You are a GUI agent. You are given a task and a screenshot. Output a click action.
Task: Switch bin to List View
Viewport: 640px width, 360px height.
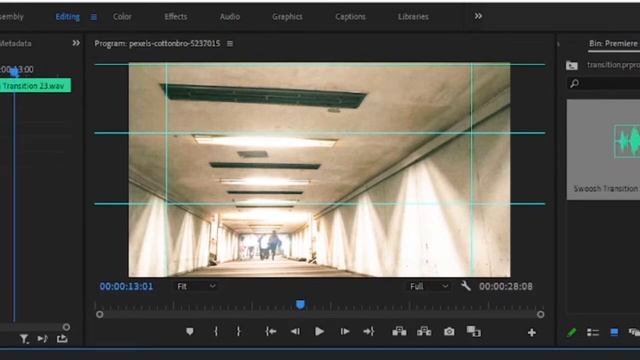(593, 333)
